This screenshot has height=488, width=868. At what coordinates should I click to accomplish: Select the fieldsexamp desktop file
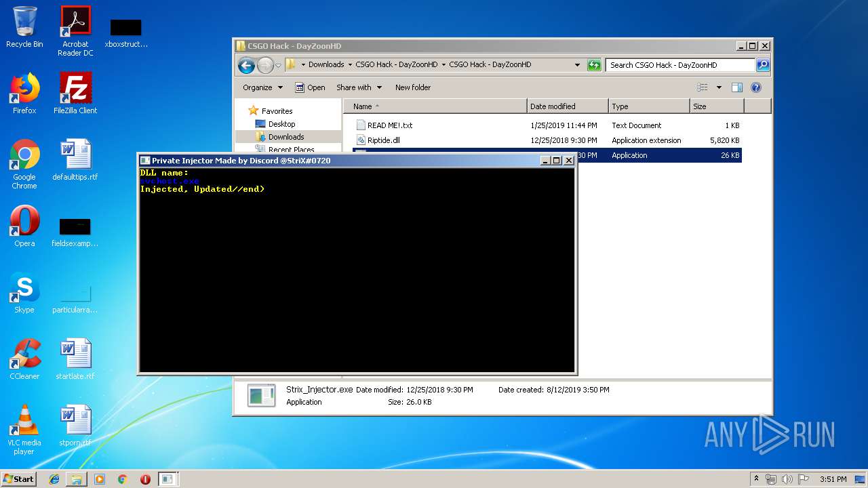[75, 232]
